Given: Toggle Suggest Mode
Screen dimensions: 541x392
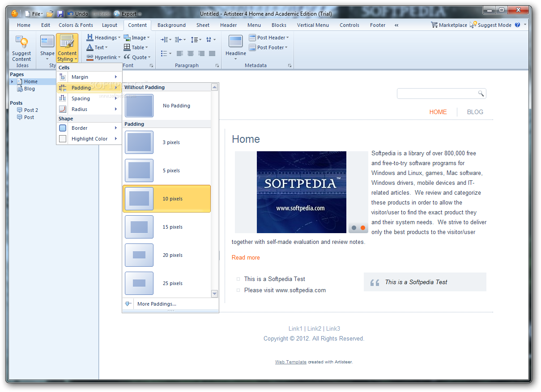Looking at the screenshot, I should 490,25.
